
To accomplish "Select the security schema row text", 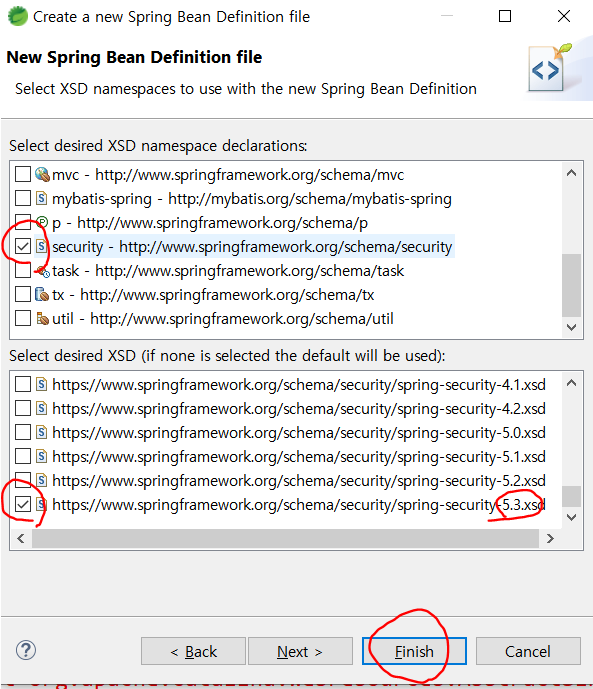I will pos(252,247).
